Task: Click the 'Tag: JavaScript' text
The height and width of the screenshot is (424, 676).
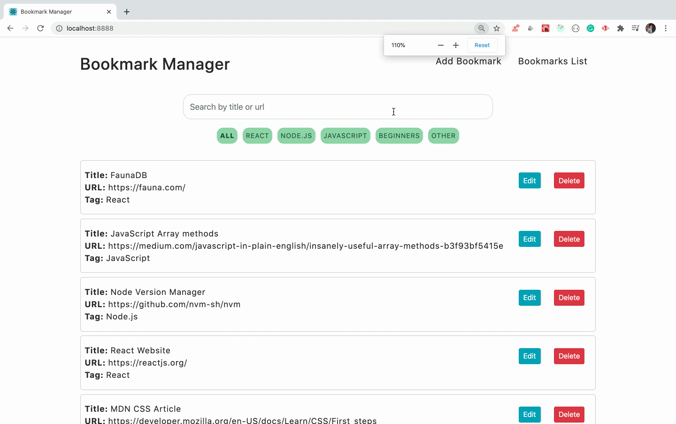Action: pyautogui.click(x=117, y=258)
